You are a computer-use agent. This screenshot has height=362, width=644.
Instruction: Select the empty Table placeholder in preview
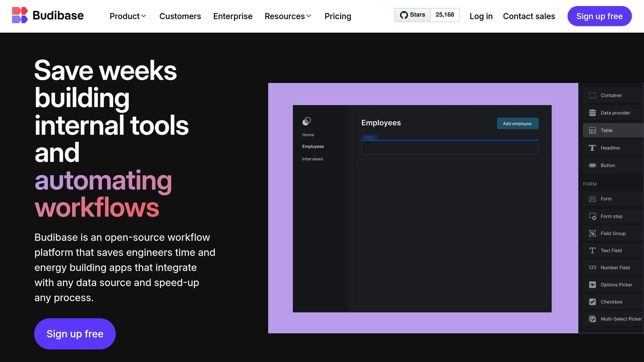[450, 147]
